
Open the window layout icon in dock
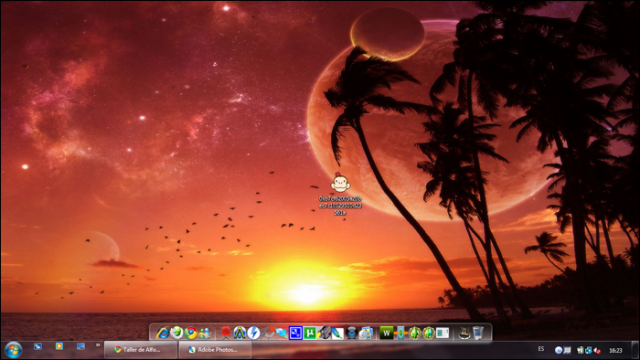pyautogui.click(x=442, y=333)
